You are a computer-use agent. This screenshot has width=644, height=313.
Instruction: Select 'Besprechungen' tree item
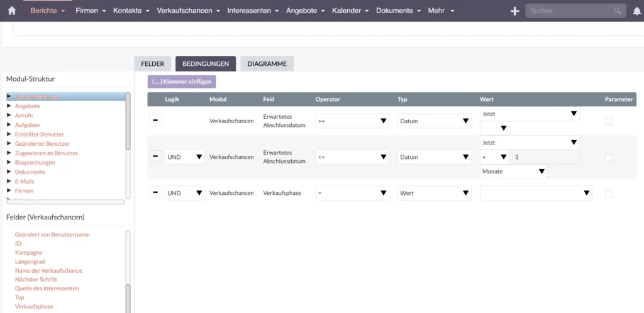pos(35,162)
